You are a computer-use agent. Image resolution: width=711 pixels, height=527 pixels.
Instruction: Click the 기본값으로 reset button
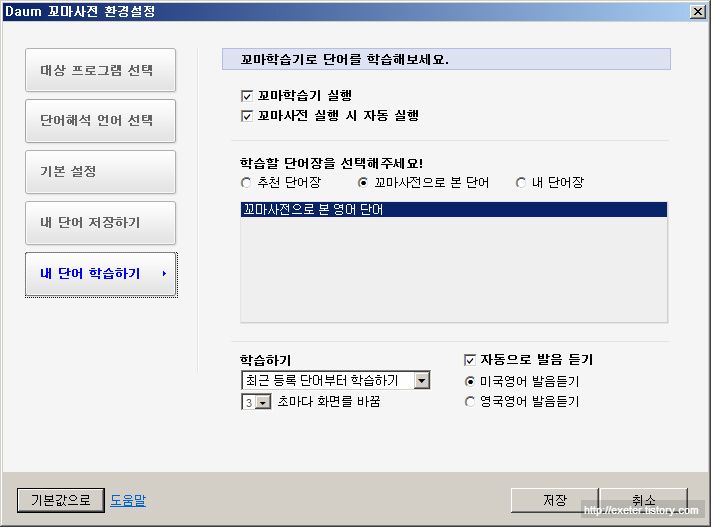(x=61, y=500)
